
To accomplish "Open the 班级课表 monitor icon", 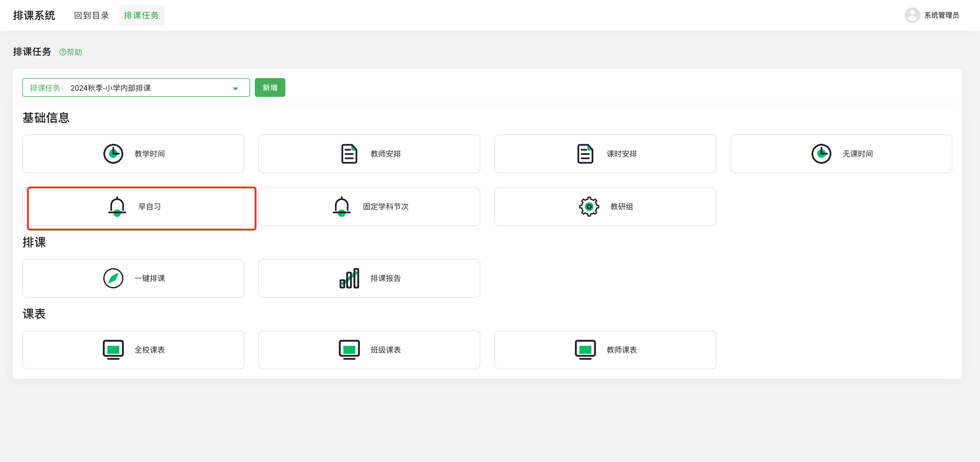I will point(349,350).
